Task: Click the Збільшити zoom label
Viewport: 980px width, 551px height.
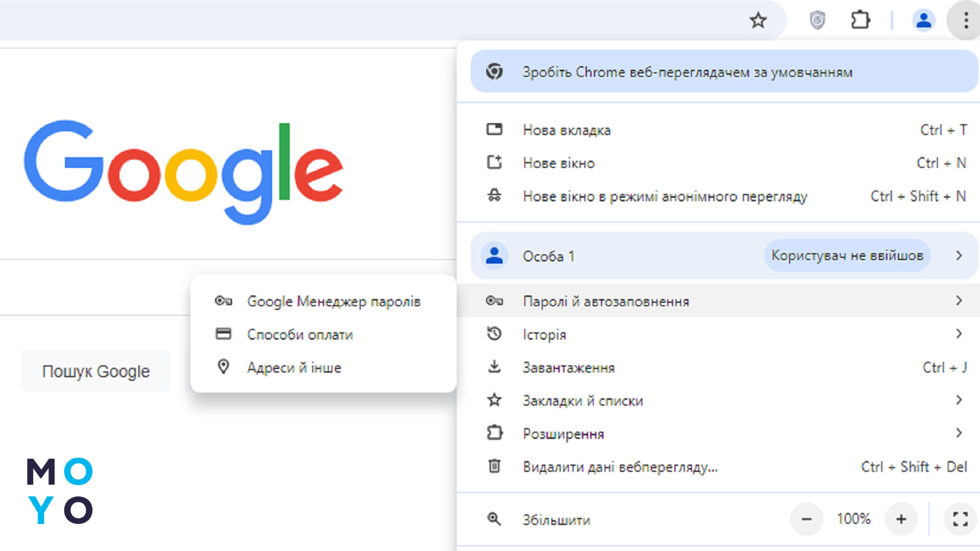Action: coord(556,520)
